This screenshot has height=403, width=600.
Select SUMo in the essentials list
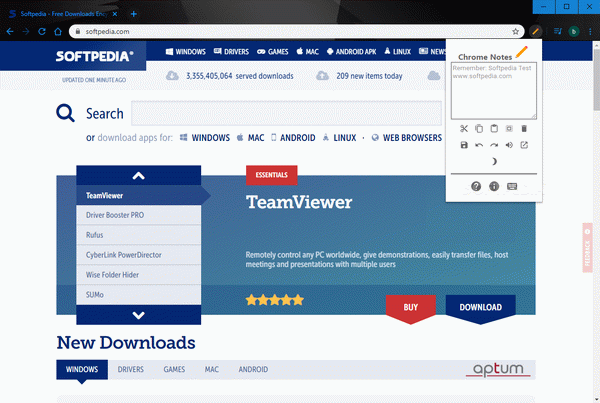coord(139,295)
